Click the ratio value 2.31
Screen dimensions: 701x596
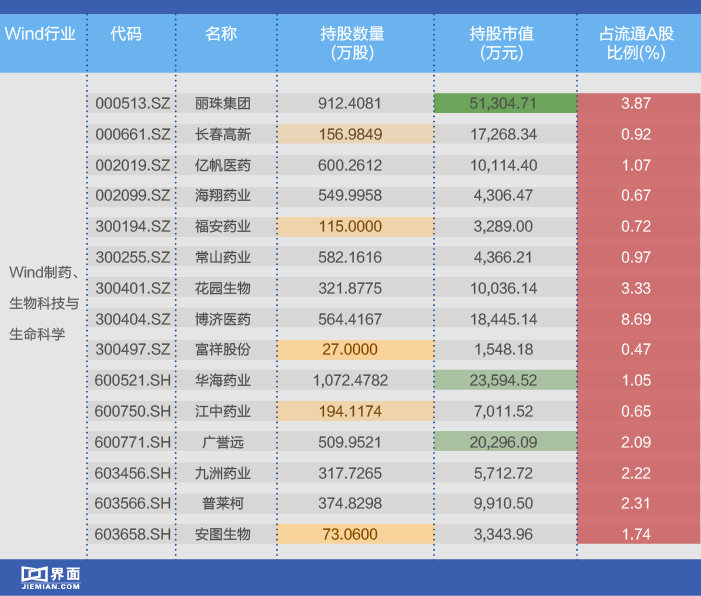click(636, 503)
